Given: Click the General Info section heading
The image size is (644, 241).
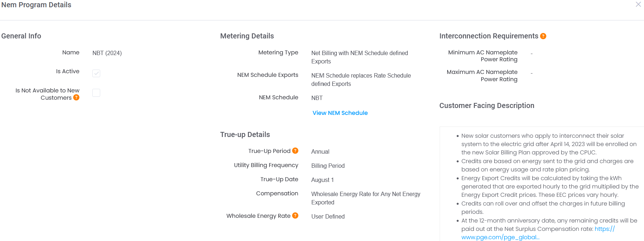Looking at the screenshot, I should tap(21, 36).
